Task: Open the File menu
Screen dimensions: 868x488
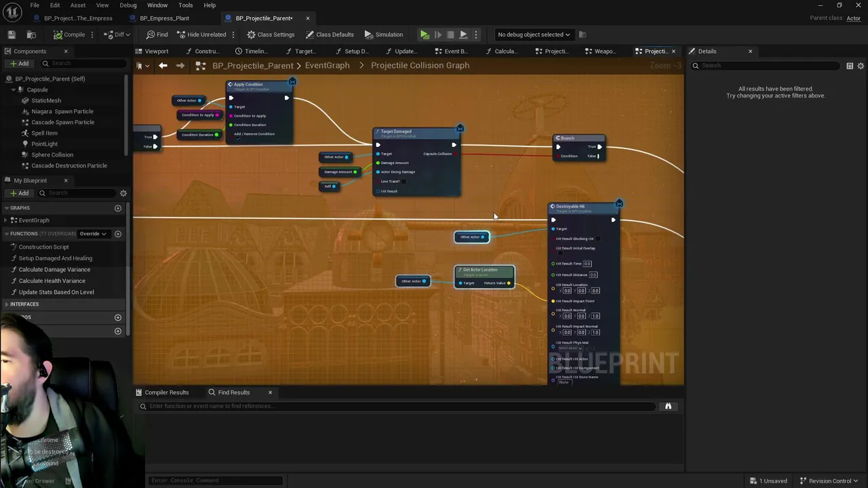Action: pos(35,5)
